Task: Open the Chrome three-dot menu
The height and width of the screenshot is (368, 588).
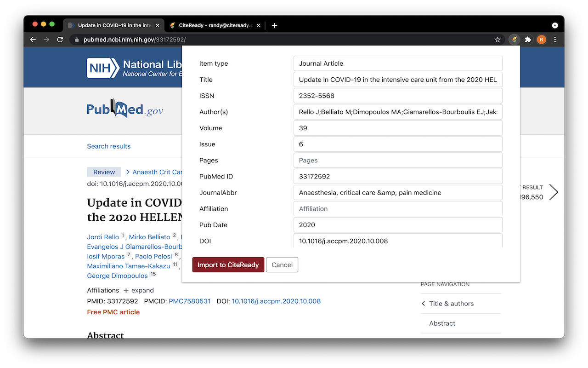Action: click(x=555, y=40)
